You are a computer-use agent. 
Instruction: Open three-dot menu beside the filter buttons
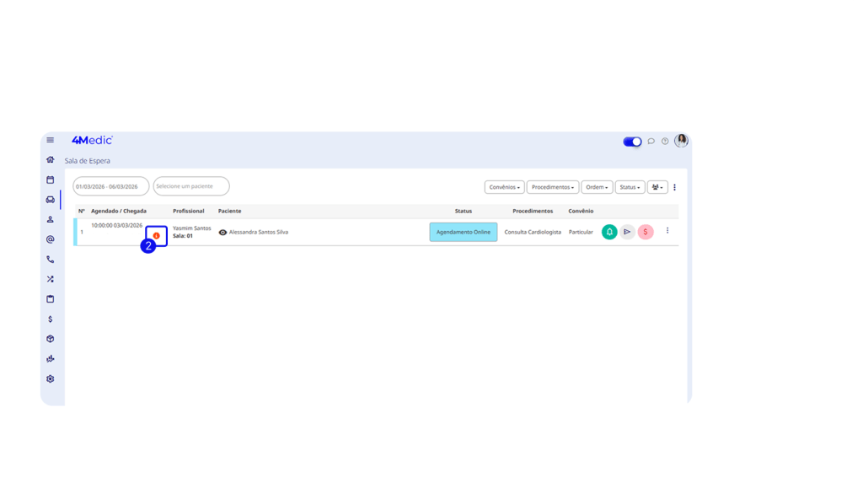pyautogui.click(x=674, y=187)
